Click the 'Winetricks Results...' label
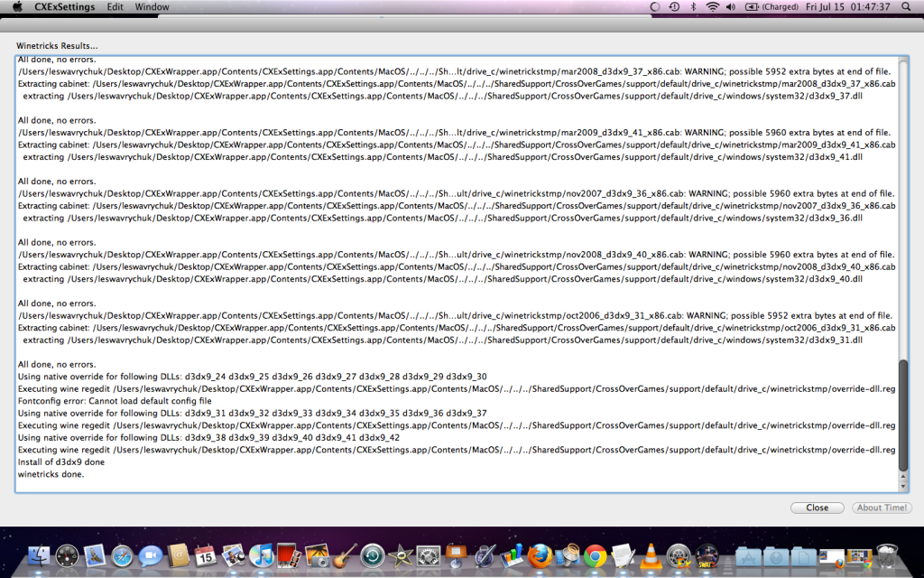 tap(57, 45)
